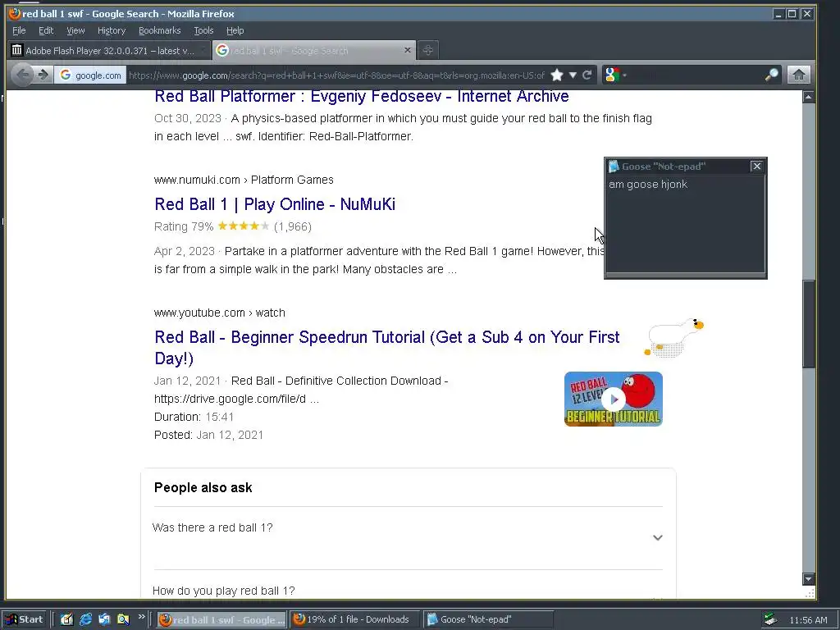Open Goose Not-epad from the taskbar
Image resolution: width=840 pixels, height=630 pixels.
[488, 619]
